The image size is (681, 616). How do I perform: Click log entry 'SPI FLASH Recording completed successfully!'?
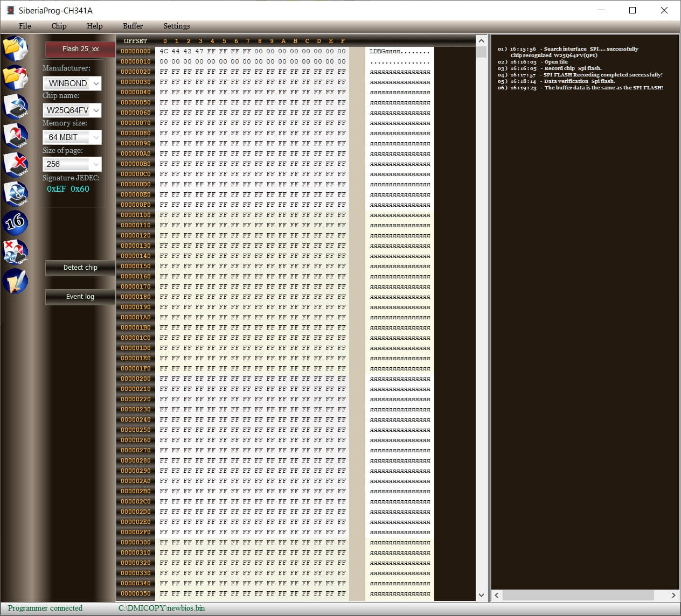pos(603,74)
